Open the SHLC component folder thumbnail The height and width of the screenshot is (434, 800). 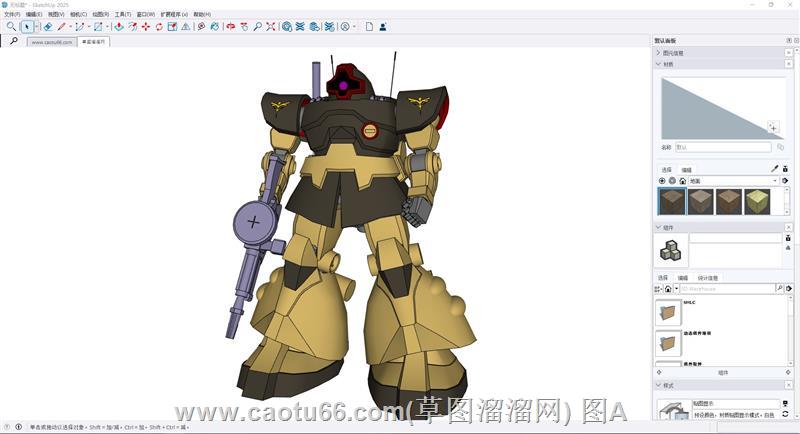coord(668,312)
